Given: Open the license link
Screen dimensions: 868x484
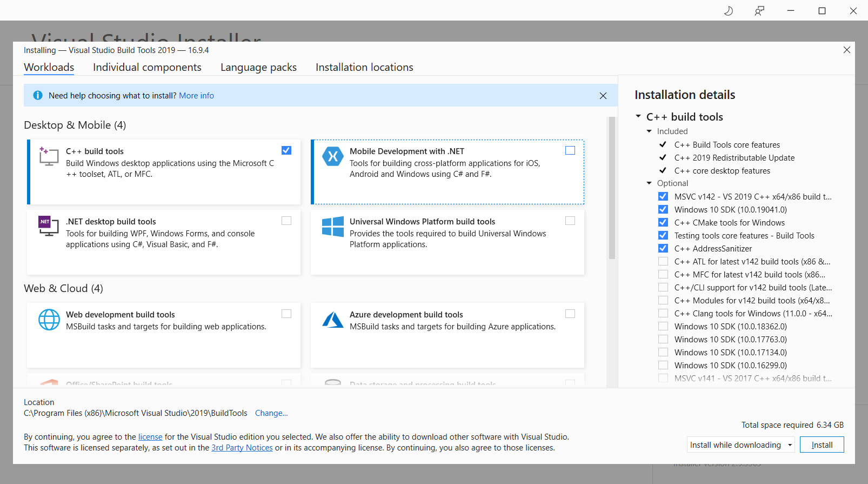Looking at the screenshot, I should [x=150, y=436].
